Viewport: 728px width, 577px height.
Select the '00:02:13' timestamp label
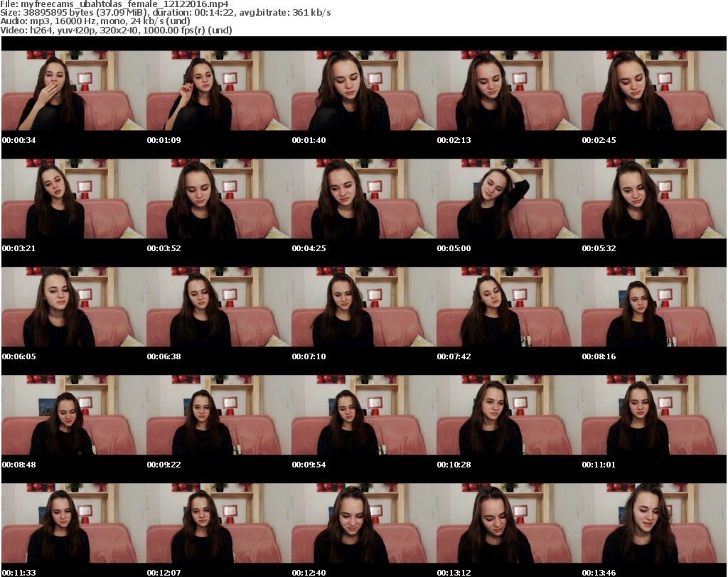[x=454, y=140]
